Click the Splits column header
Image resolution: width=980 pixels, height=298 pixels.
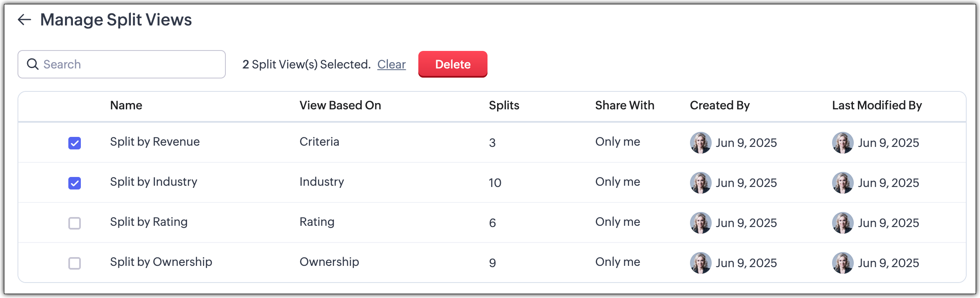coord(504,105)
